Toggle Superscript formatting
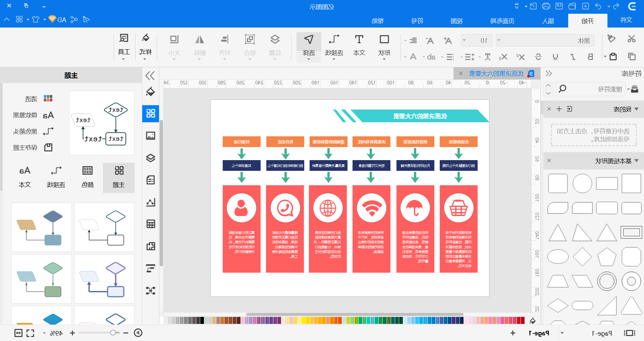The image size is (644, 341). 520,57
